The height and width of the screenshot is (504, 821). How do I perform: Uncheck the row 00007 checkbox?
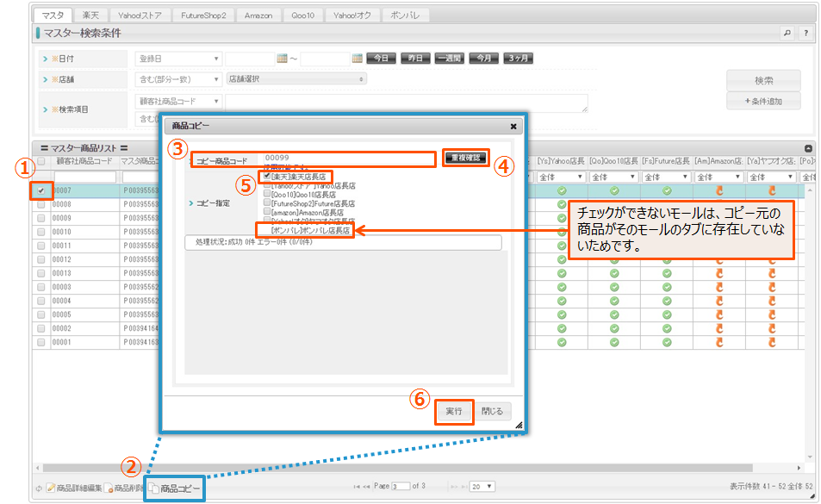coord(40,190)
